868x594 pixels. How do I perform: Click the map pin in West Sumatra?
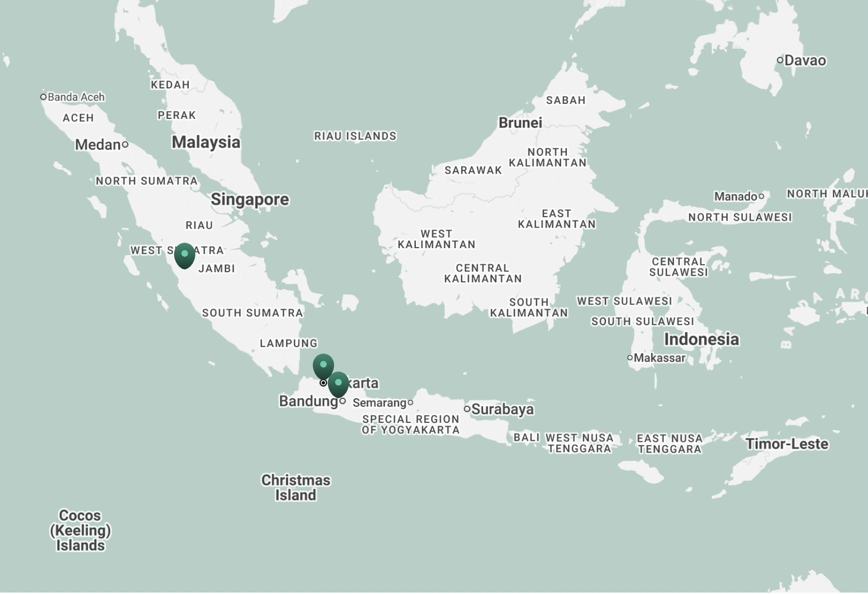tap(185, 255)
